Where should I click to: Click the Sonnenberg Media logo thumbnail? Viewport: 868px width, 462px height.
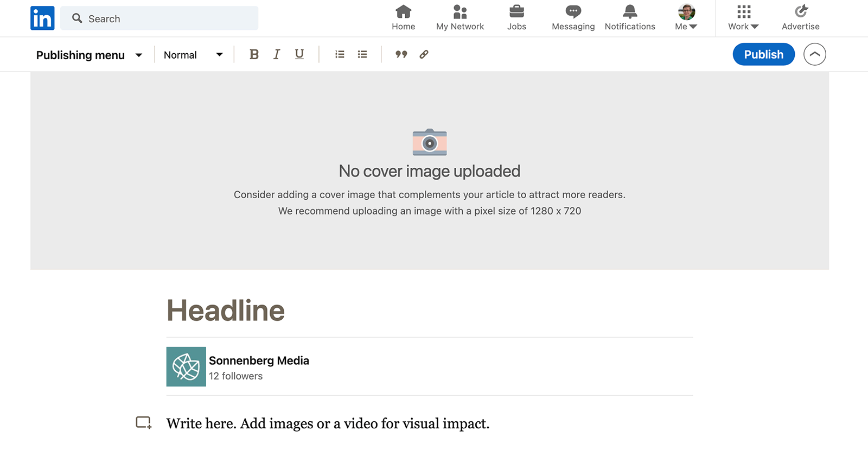[x=186, y=366]
